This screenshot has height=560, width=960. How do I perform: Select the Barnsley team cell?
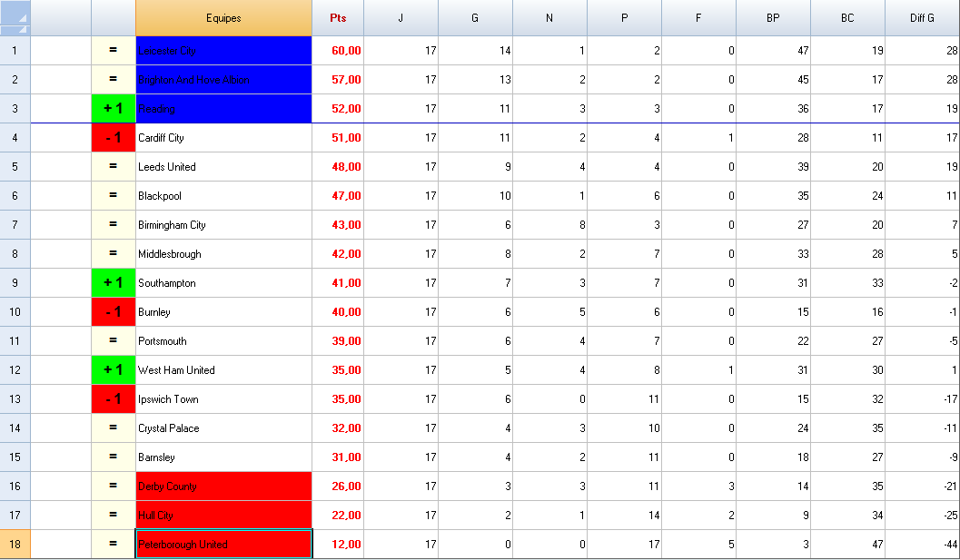pos(223,457)
